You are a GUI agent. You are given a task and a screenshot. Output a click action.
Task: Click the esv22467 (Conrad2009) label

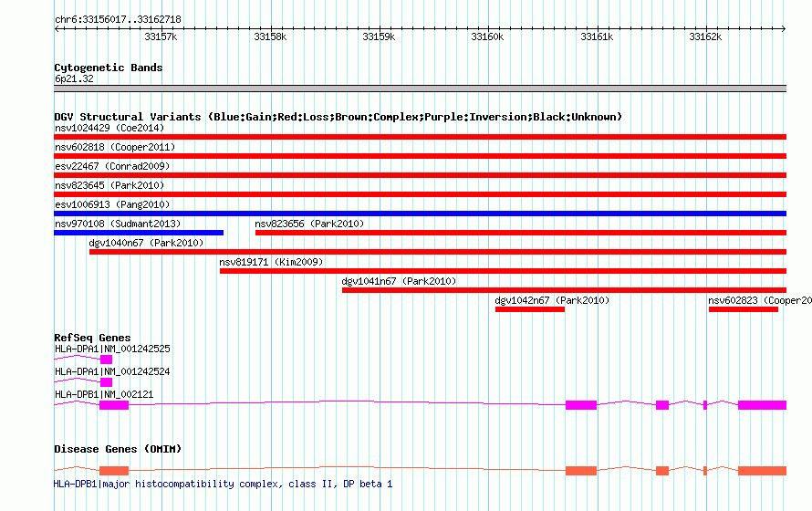point(112,166)
